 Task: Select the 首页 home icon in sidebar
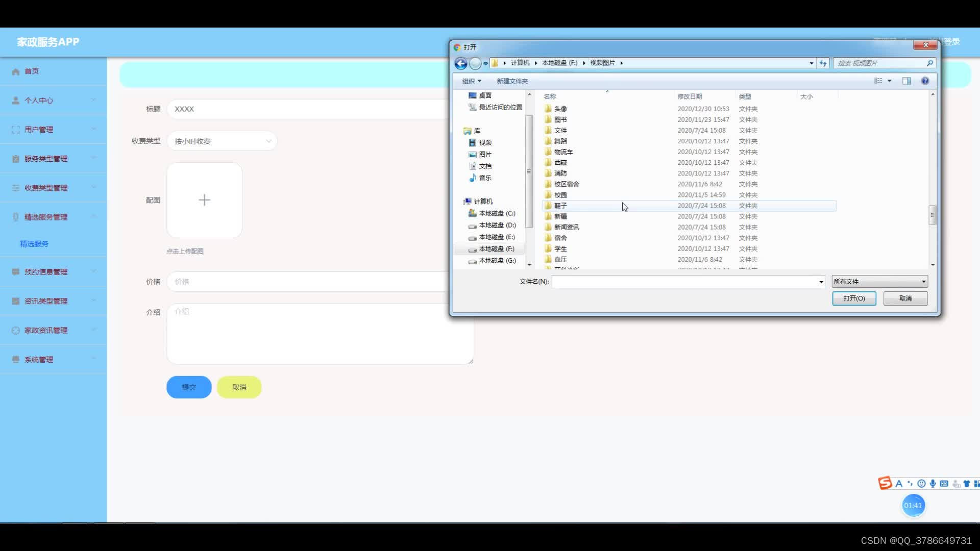(x=16, y=71)
